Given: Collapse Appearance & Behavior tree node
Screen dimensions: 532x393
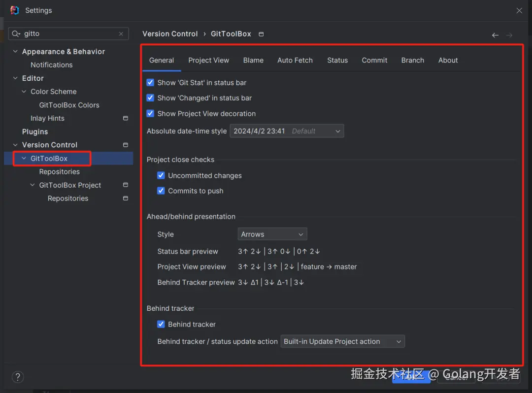Looking at the screenshot, I should coord(15,52).
